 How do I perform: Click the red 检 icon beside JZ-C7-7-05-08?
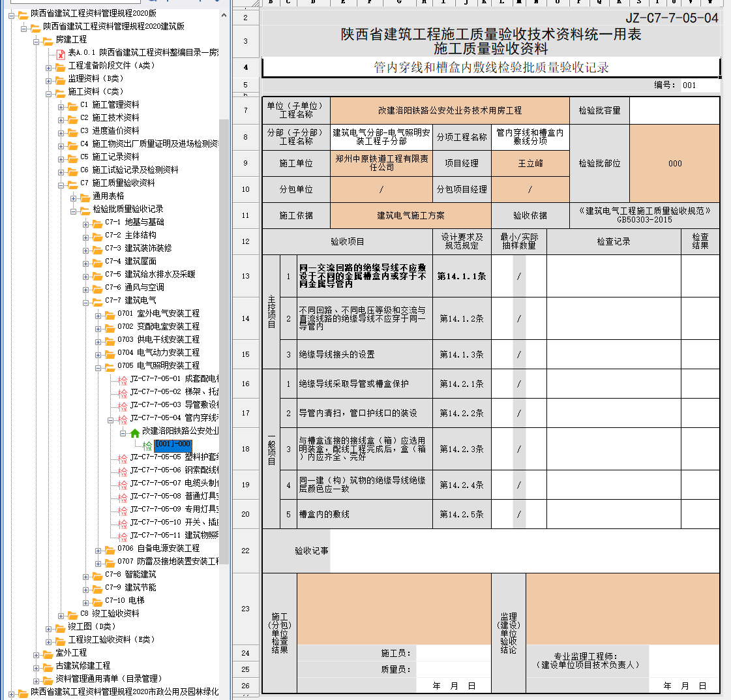click(x=123, y=498)
